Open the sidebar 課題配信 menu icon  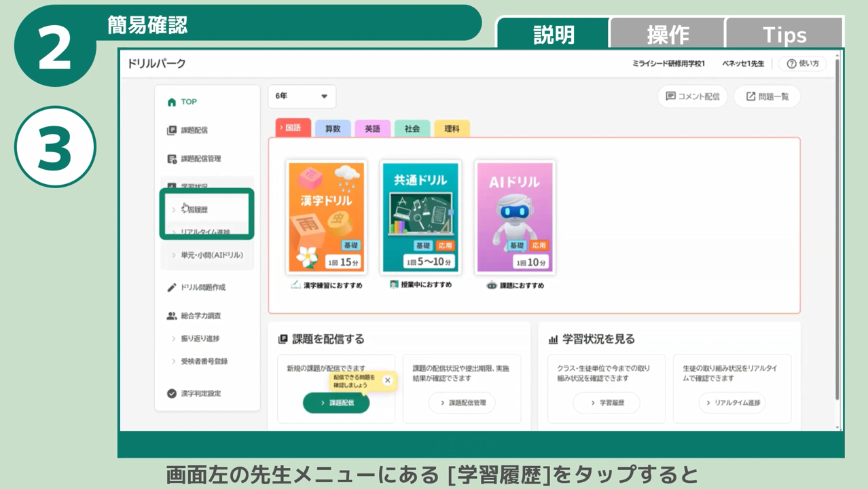pyautogui.click(x=172, y=130)
